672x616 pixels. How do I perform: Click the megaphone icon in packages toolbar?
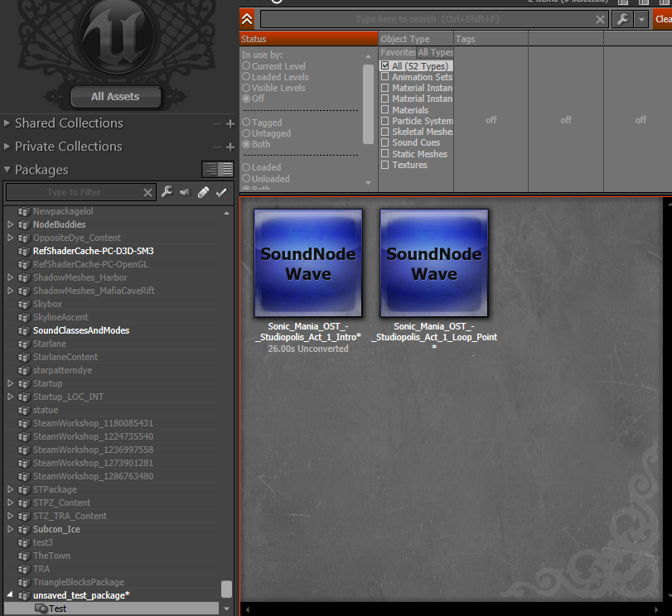pyautogui.click(x=185, y=192)
